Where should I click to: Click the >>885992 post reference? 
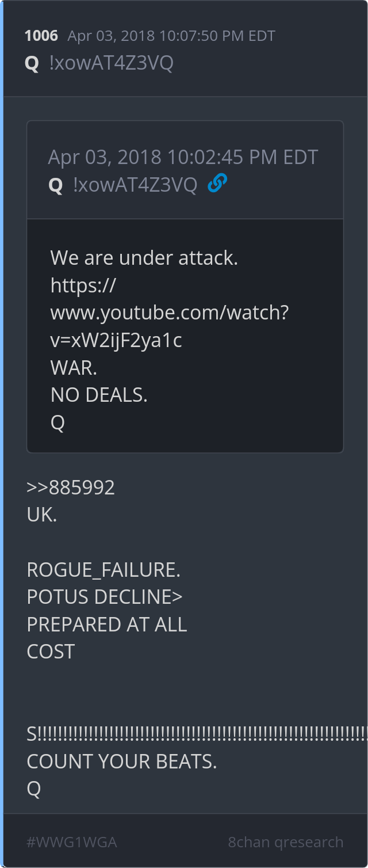coord(71,488)
